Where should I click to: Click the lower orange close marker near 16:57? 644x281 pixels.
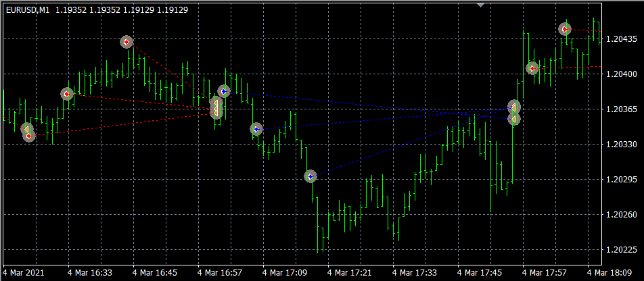pos(216,112)
